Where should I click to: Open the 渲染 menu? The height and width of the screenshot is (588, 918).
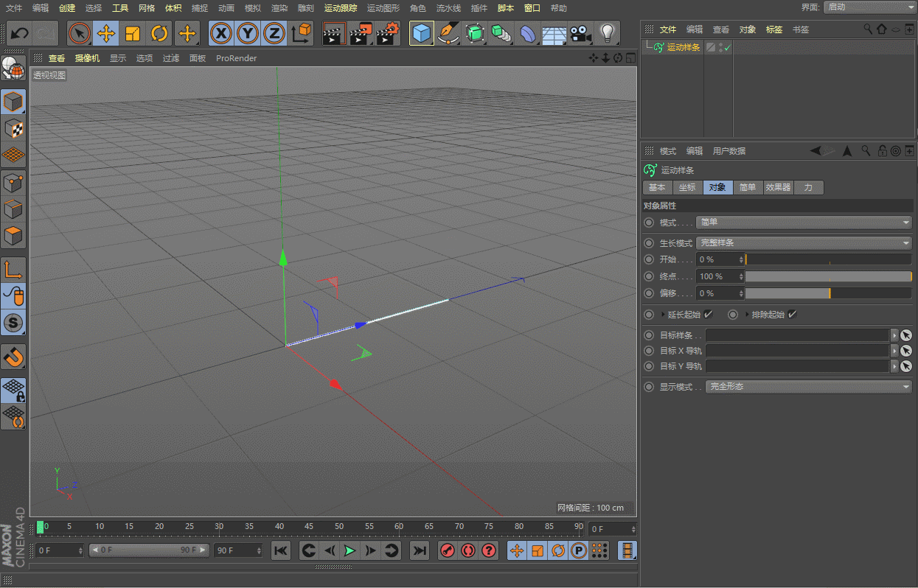pyautogui.click(x=279, y=8)
